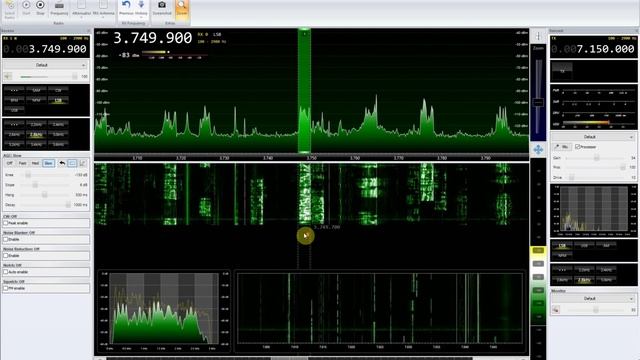
Task: Click the TX transmit button
Action: click(562, 70)
